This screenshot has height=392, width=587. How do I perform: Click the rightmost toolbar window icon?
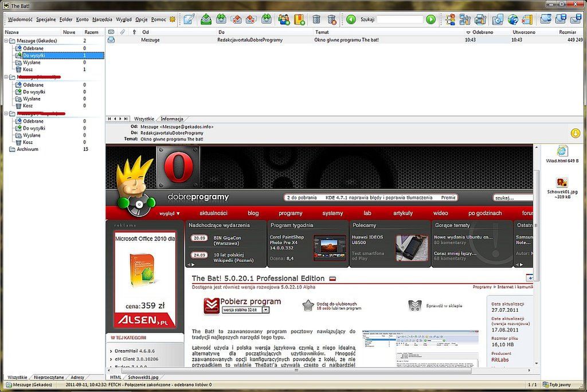[x=576, y=19]
